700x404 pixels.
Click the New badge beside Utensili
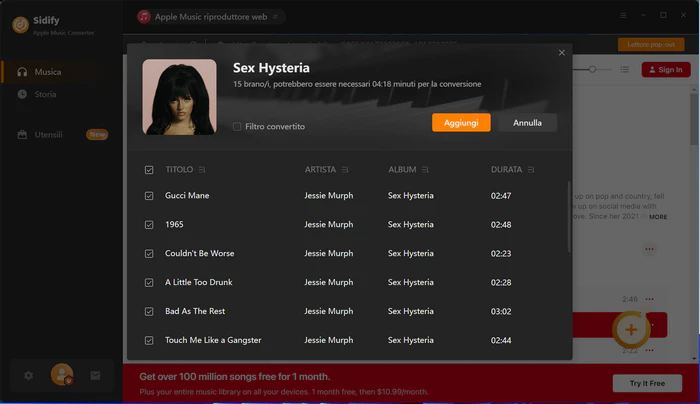click(97, 134)
